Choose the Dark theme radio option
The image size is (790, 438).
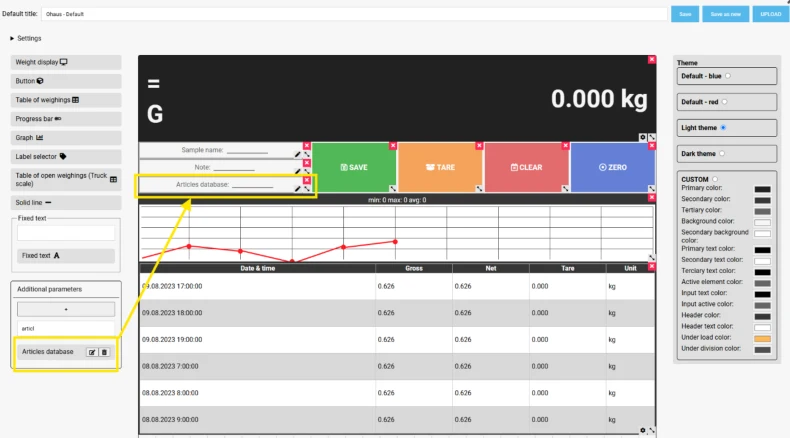pos(722,154)
